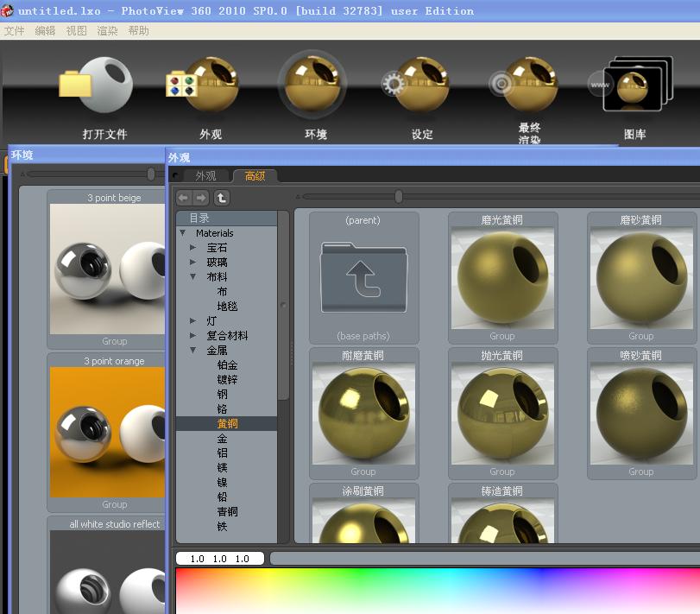The height and width of the screenshot is (614, 700).
Task: Collapse the 金属 category arrow
Action: click(192, 350)
